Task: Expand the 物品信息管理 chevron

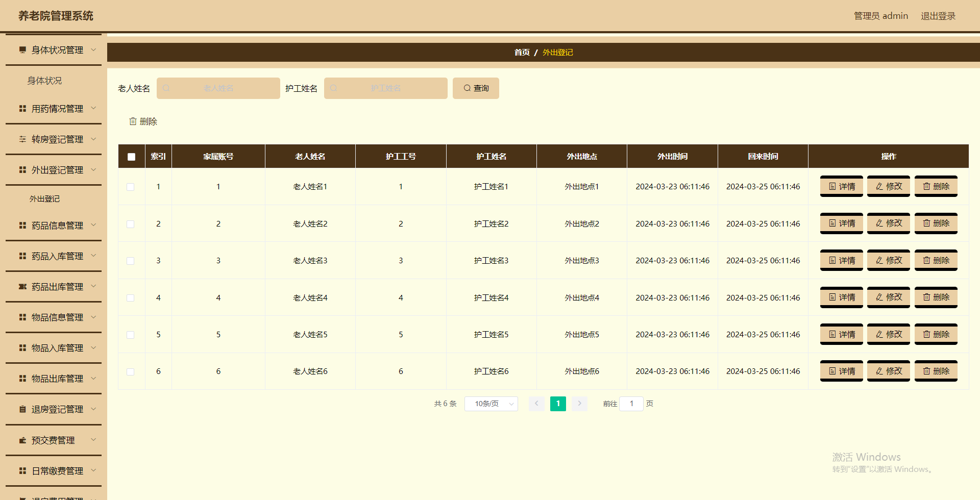Action: tap(93, 317)
